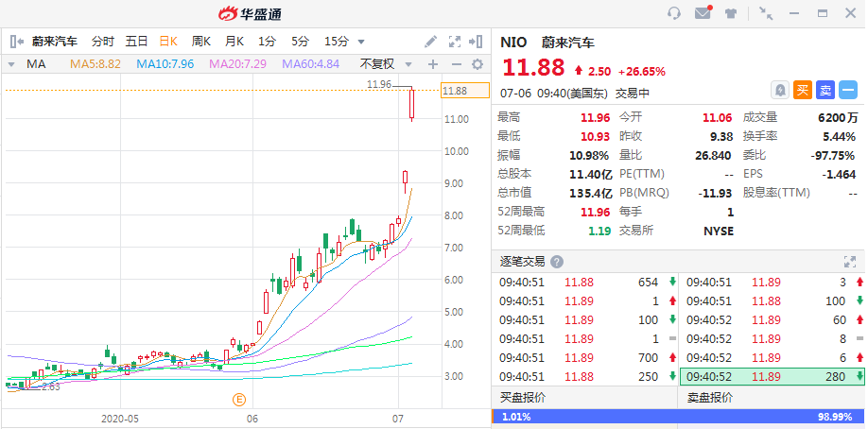
Task: Zoom in chart with plus icon
Action: (433, 64)
